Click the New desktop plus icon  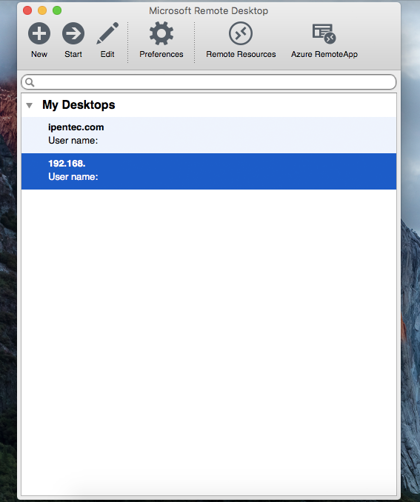39,33
